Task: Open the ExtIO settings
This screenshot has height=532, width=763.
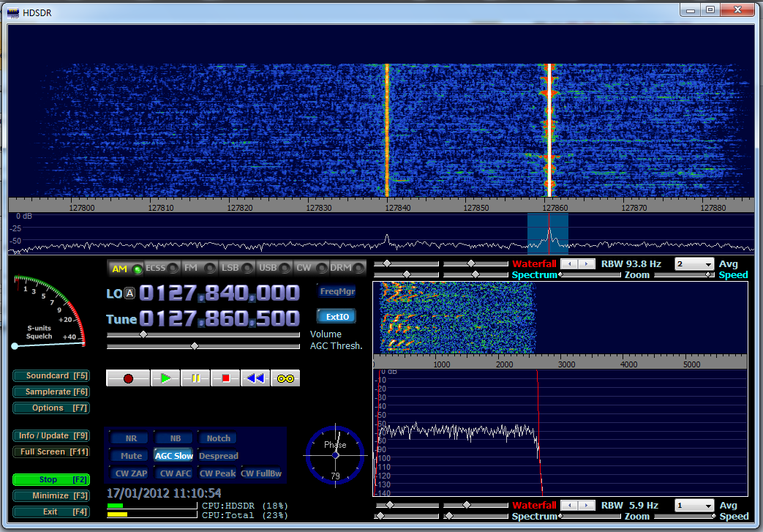Action: coord(337,316)
